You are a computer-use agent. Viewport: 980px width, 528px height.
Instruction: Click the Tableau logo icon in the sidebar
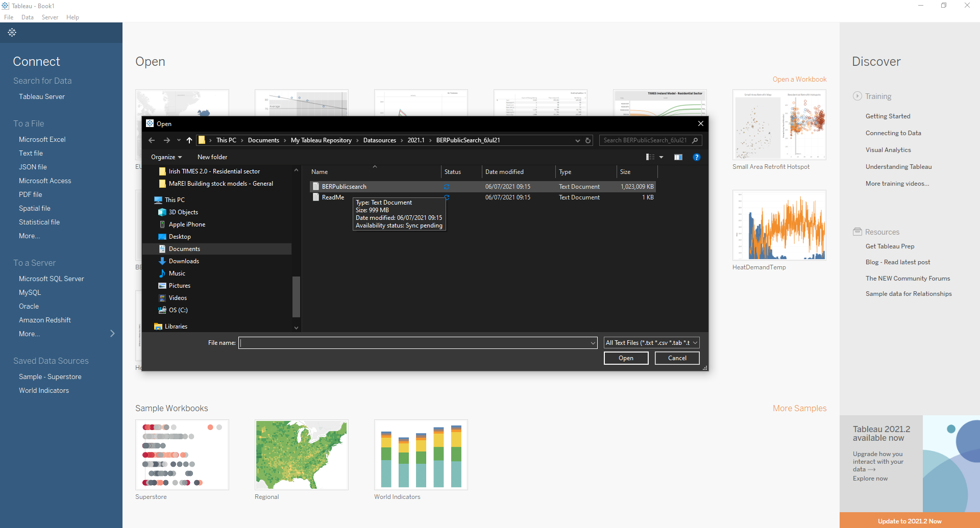12,32
